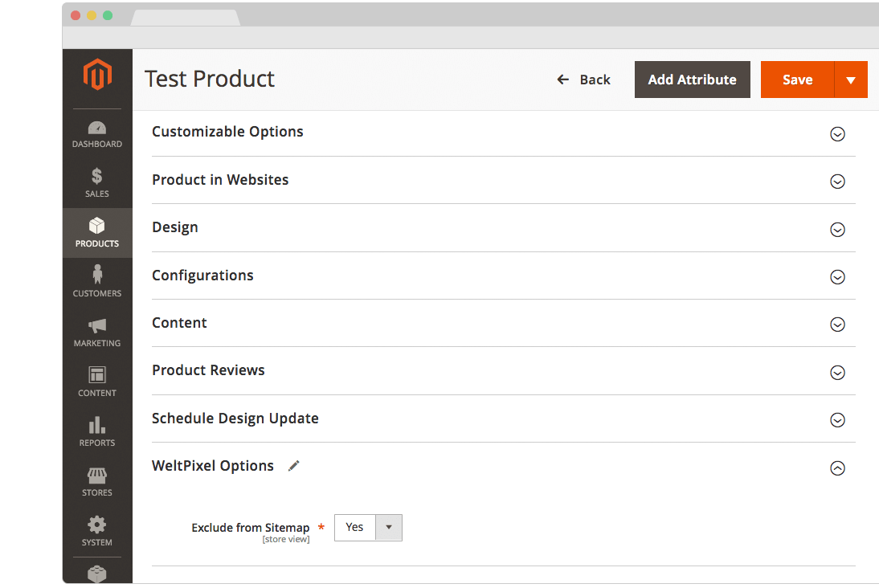
Task: Click the pencil icon beside WeltPixel Options
Action: pyautogui.click(x=294, y=466)
